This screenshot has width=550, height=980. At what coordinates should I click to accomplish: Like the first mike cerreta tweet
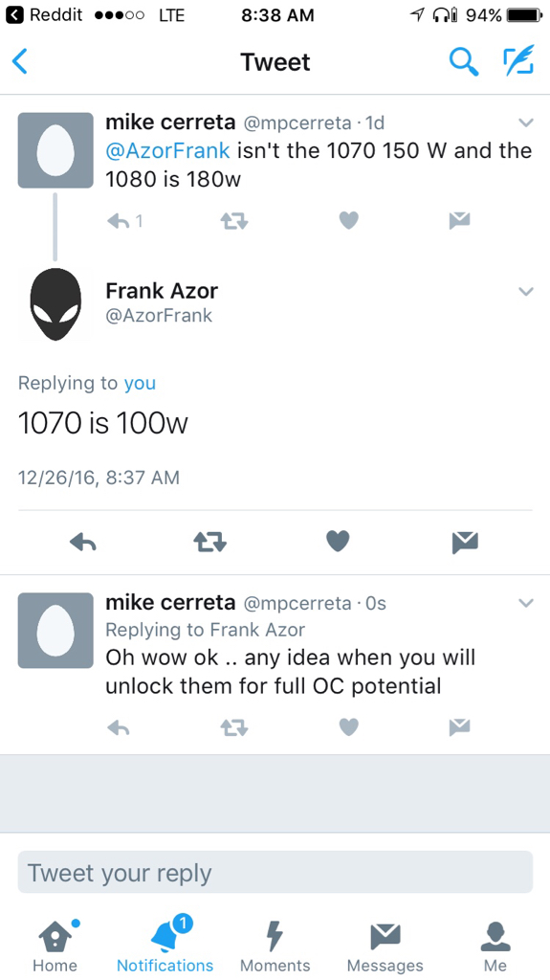click(349, 220)
